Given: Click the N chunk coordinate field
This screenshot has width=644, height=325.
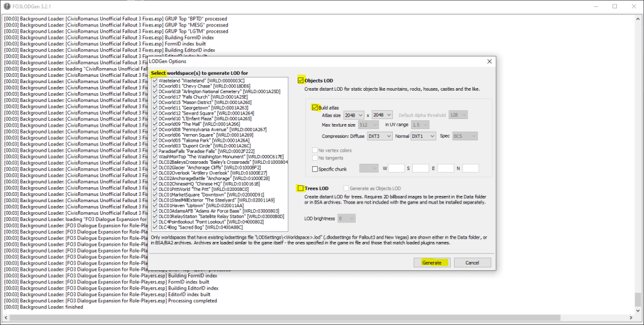Looking at the screenshot, I should click(x=470, y=168).
